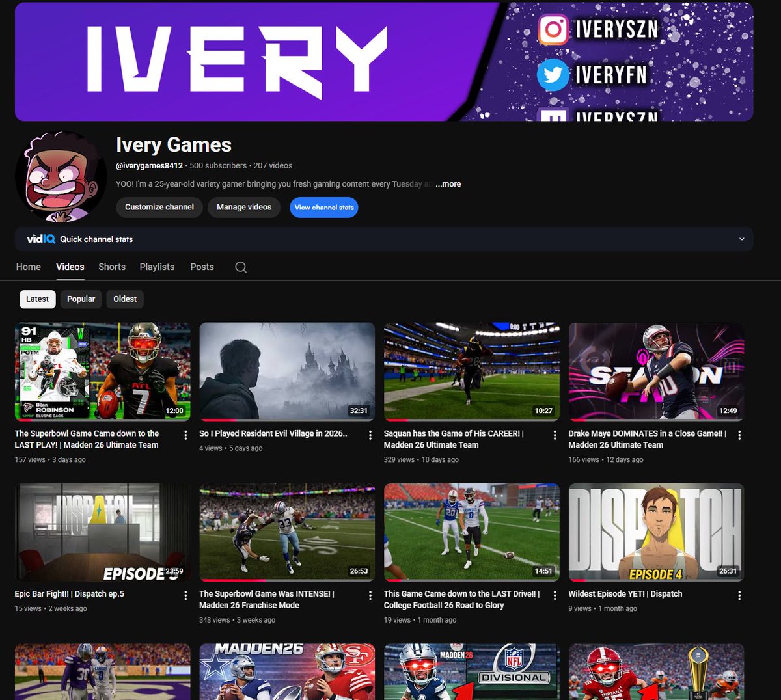Open the Shorts tab
781x700 pixels.
pyautogui.click(x=112, y=267)
